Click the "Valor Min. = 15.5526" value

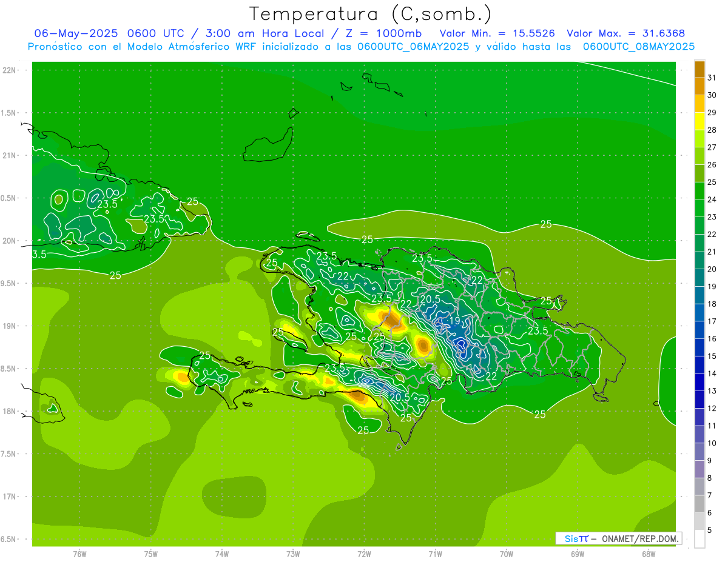point(497,33)
